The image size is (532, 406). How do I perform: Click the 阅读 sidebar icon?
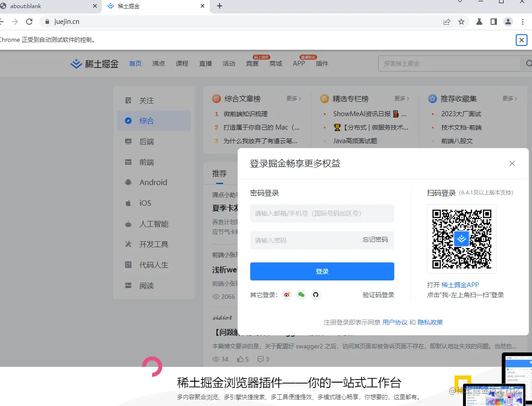click(128, 285)
